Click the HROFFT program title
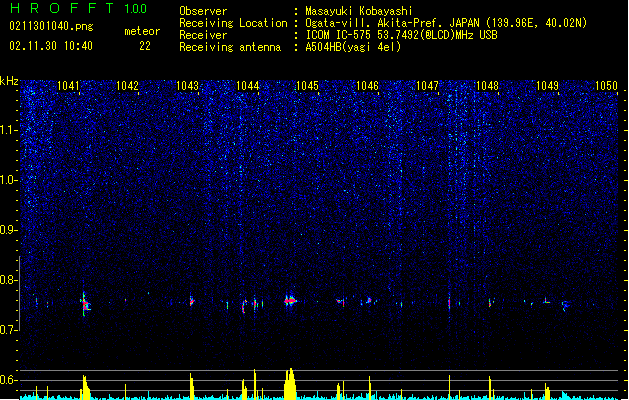 (62, 8)
